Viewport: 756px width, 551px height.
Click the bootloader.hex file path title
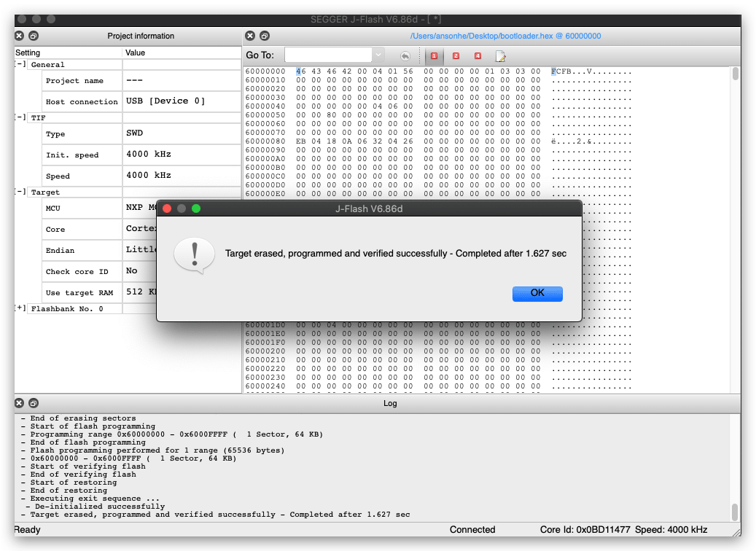[505, 36]
